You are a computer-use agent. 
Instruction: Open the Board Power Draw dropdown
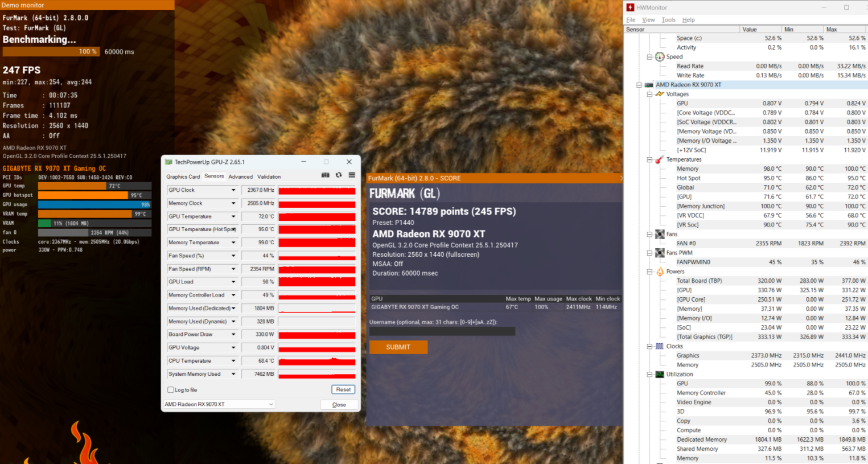point(233,334)
